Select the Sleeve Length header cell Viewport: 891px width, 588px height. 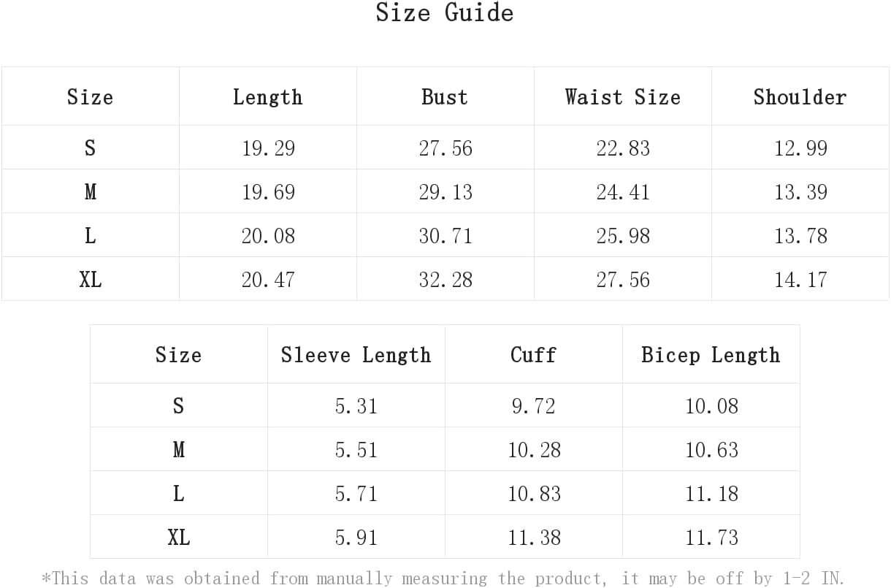pyautogui.click(x=356, y=355)
